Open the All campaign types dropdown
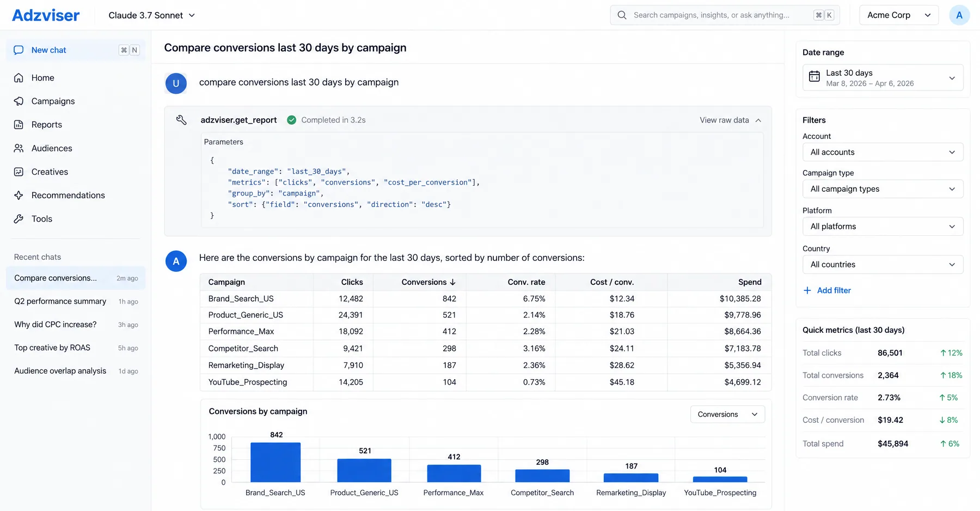Image resolution: width=980 pixels, height=511 pixels. (x=883, y=189)
